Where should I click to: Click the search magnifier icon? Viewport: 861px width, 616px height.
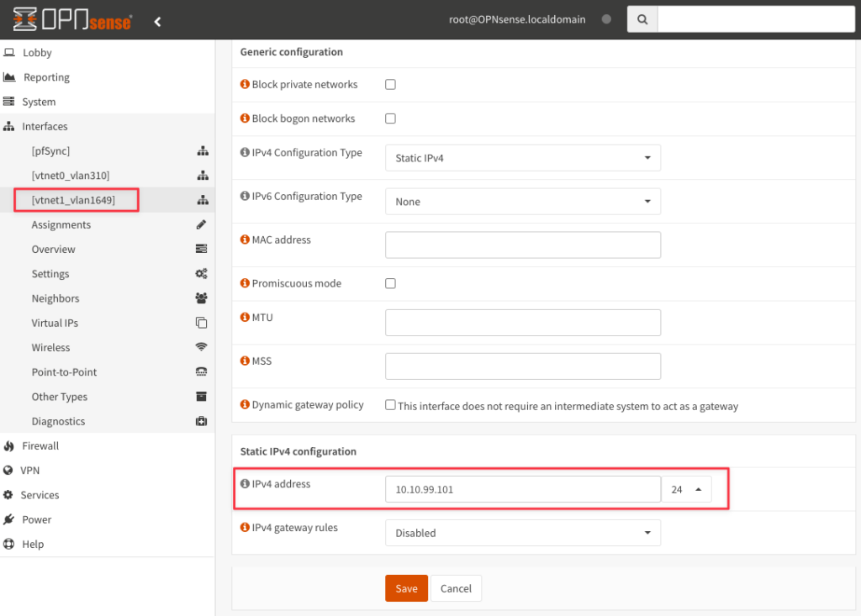pos(642,20)
